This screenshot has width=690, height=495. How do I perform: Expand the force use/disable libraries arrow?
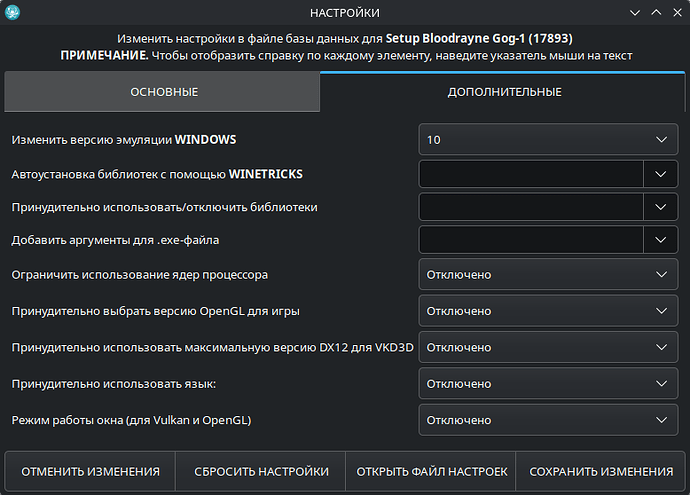click(661, 207)
